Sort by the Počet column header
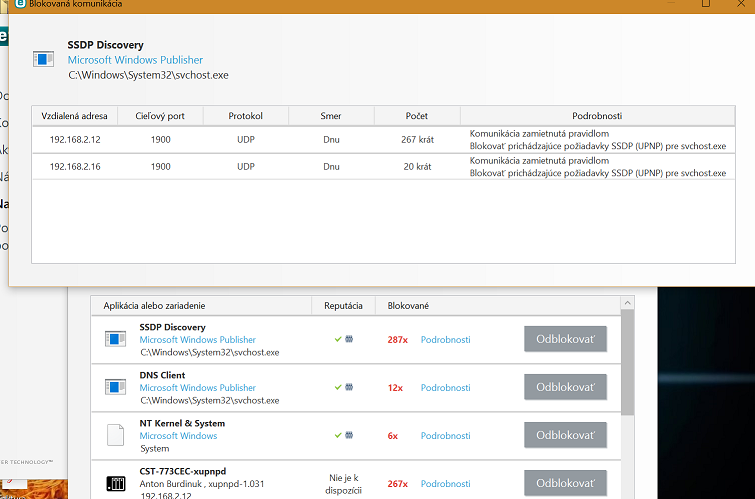The image size is (755, 499). tap(417, 116)
